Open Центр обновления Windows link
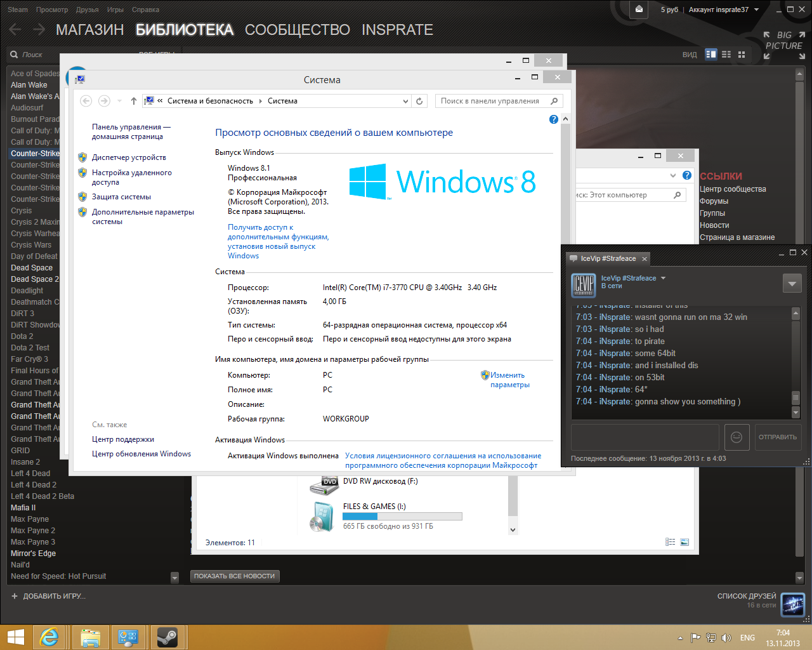The image size is (812, 650). (x=141, y=454)
